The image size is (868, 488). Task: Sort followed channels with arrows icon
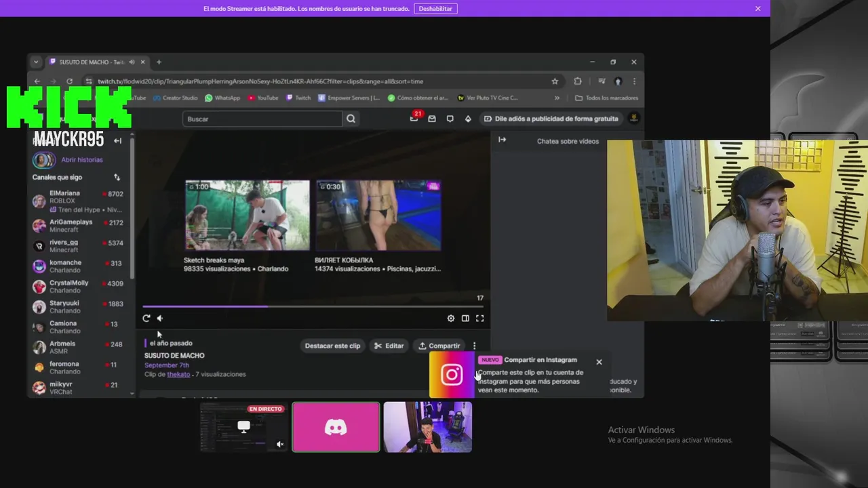tap(117, 178)
